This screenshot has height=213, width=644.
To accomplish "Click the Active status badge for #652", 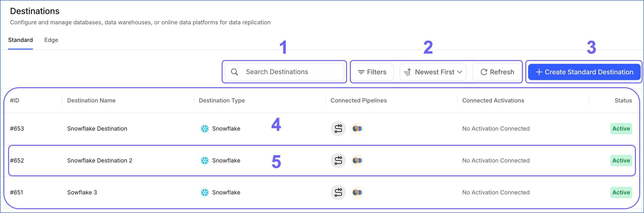I will click(621, 161).
